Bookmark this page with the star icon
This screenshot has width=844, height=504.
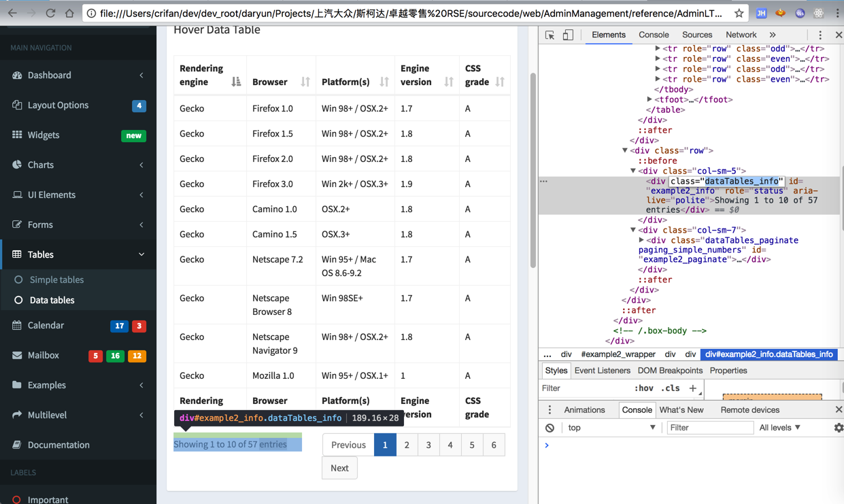(739, 13)
